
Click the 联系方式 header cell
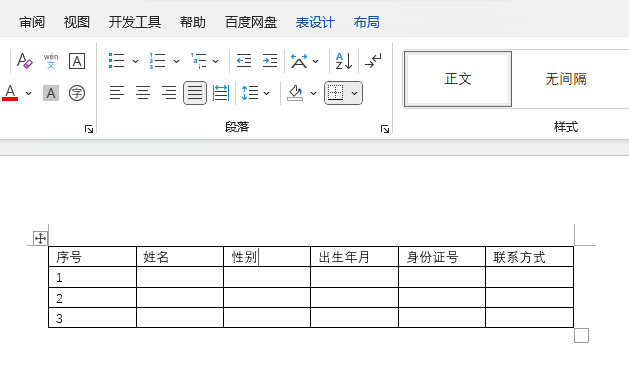529,257
